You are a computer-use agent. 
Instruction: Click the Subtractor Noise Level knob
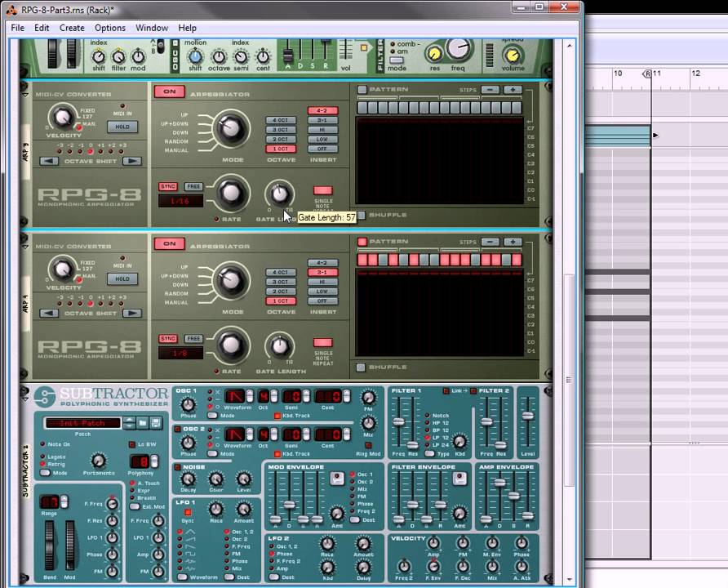pyautogui.click(x=244, y=479)
